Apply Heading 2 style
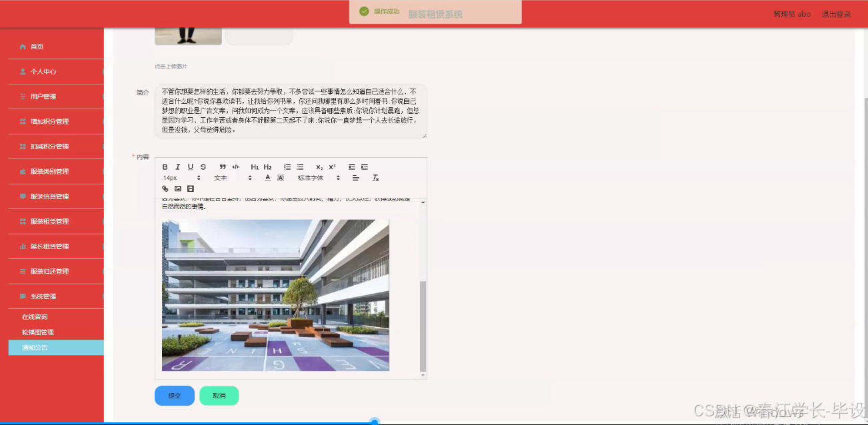 (267, 167)
